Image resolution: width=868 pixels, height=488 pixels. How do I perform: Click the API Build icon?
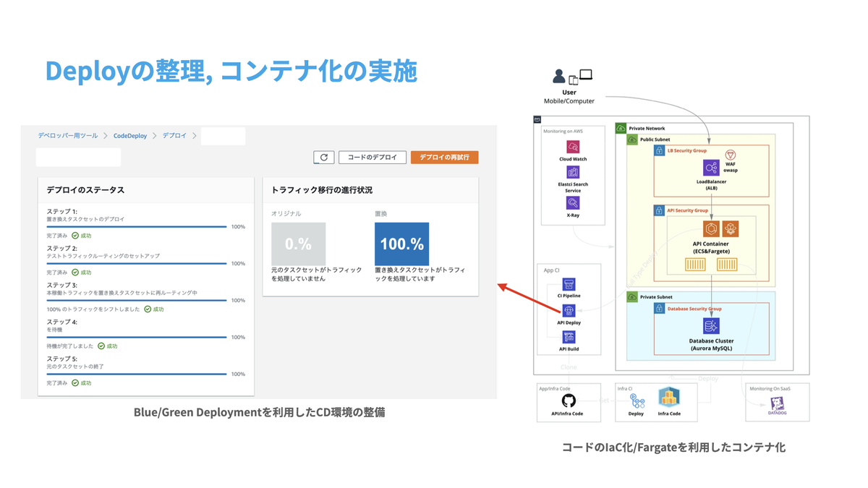coord(569,338)
